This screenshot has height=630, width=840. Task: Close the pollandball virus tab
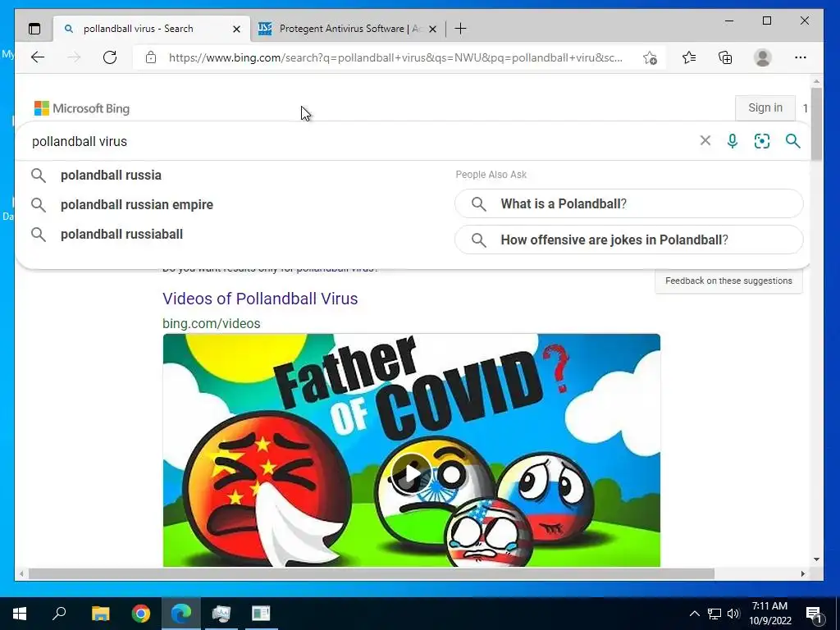(x=236, y=29)
